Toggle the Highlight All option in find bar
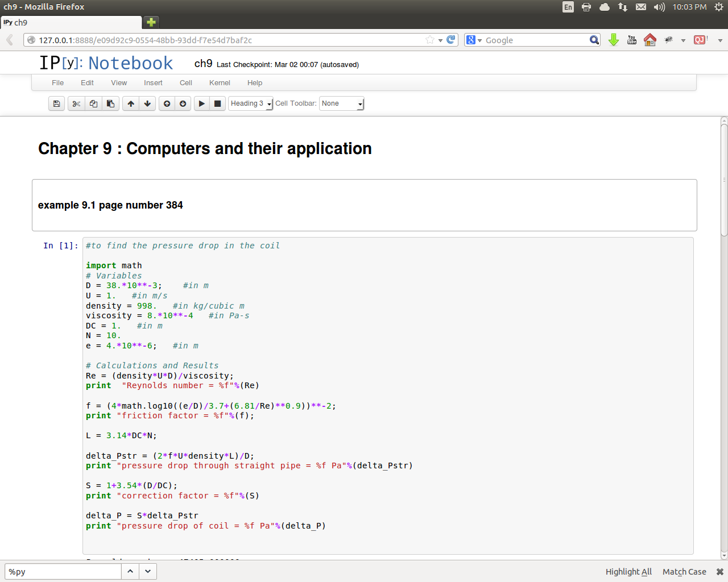This screenshot has width=728, height=582. coord(628,572)
